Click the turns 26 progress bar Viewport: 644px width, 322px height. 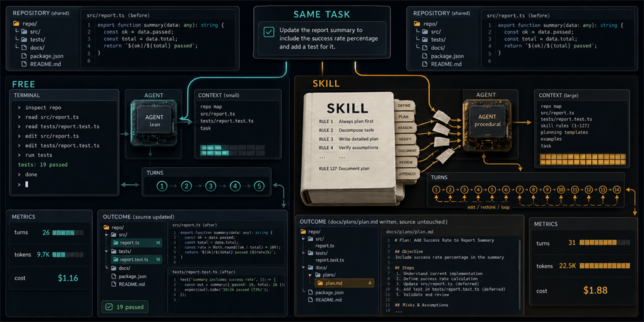click(68, 232)
